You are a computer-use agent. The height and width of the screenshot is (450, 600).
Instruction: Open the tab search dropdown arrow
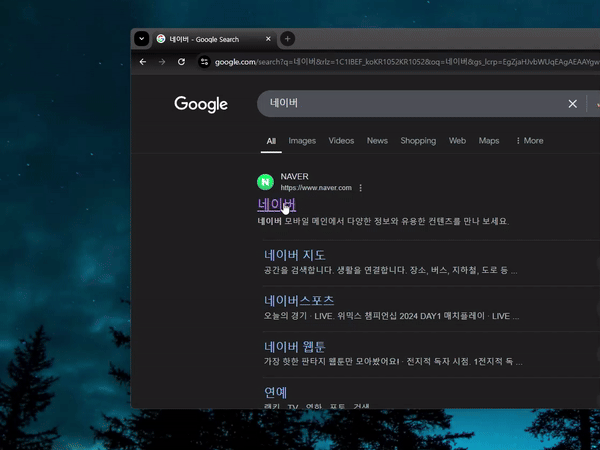pyautogui.click(x=142, y=39)
